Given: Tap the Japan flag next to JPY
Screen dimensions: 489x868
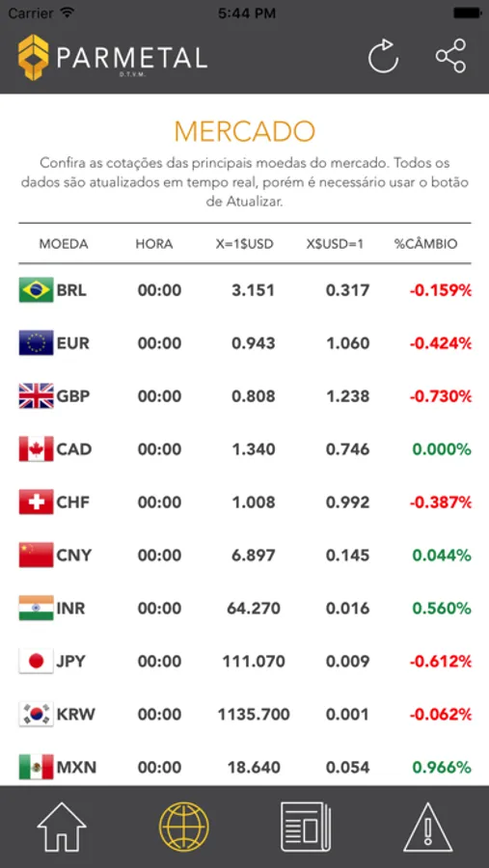Looking at the screenshot, I should 36,661.
